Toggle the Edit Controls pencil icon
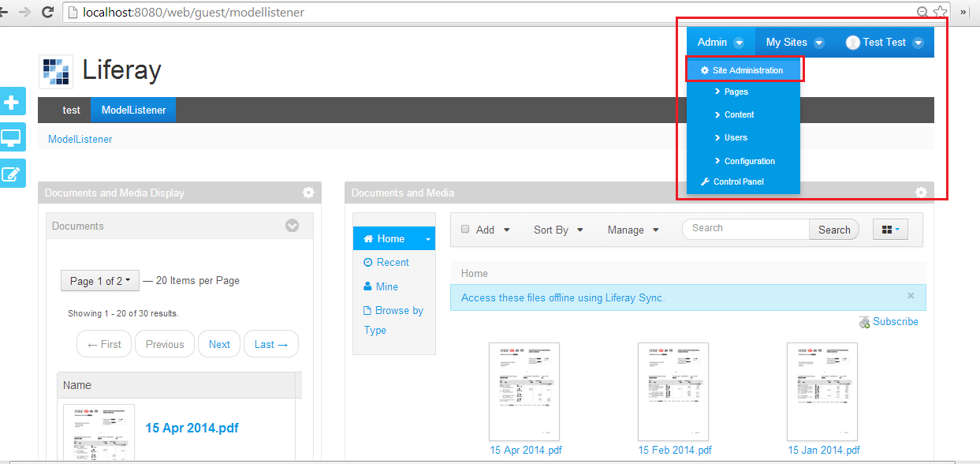Viewport: 980px width, 464px height. point(12,174)
